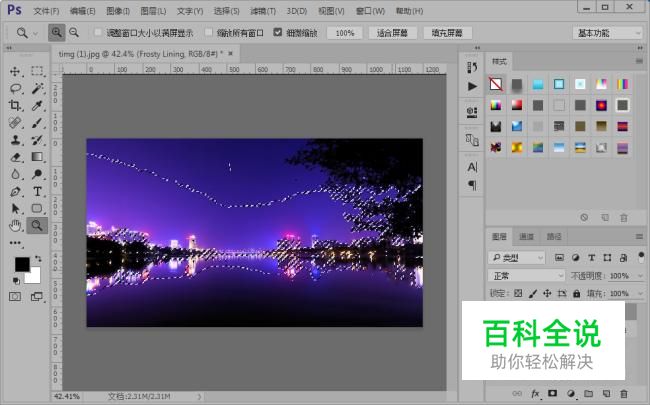This screenshot has height=405, width=650.
Task: Select the Hand tool
Action: click(x=15, y=226)
